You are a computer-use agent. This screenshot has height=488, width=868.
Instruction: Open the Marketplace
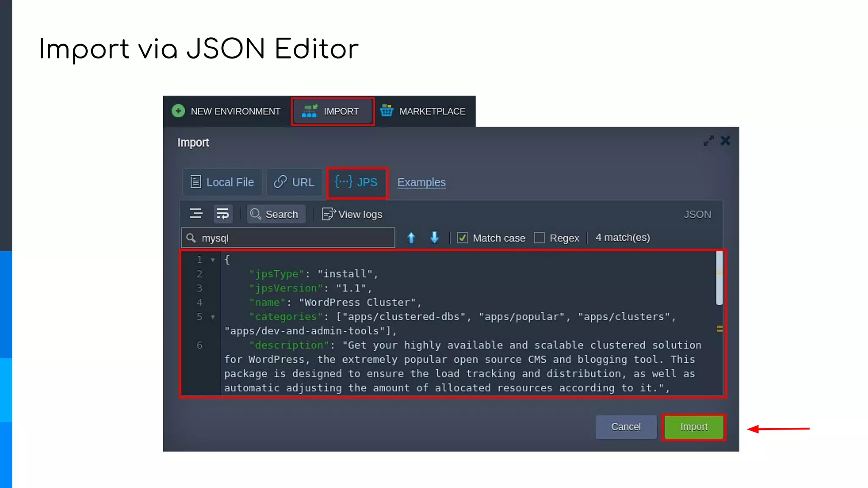click(423, 111)
